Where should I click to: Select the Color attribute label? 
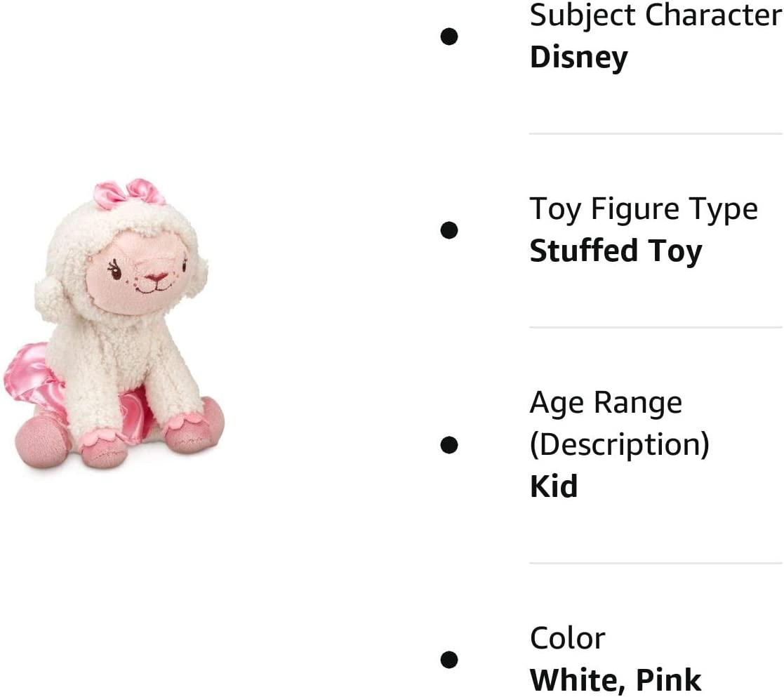click(x=567, y=639)
